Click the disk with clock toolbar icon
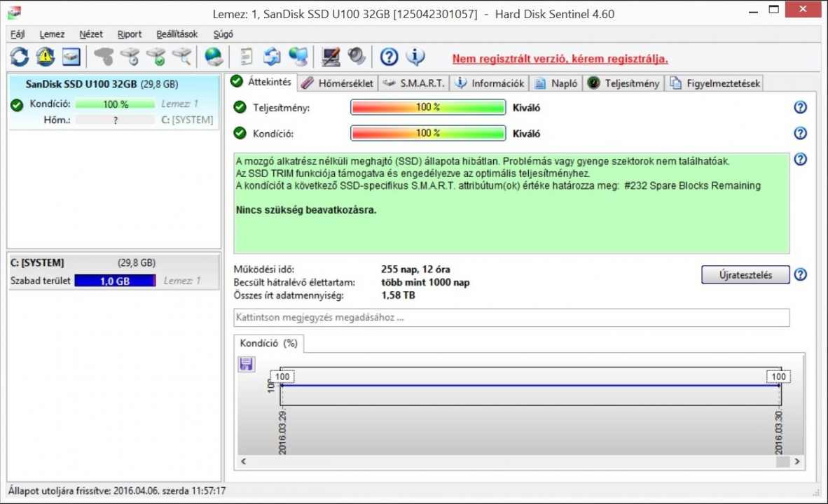 tap(130, 57)
